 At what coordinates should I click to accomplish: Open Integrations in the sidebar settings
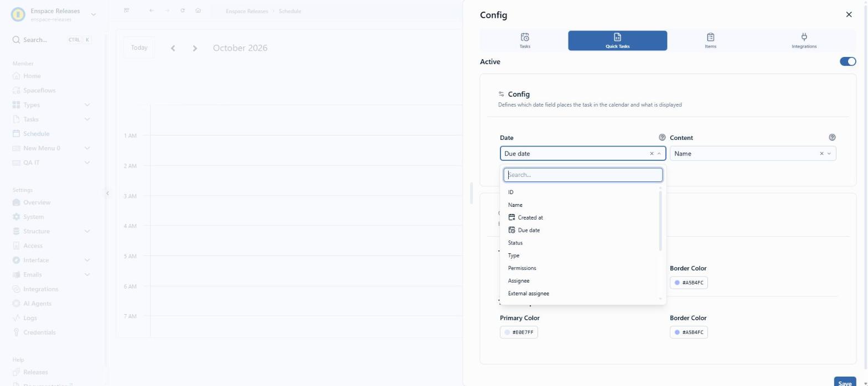40,289
